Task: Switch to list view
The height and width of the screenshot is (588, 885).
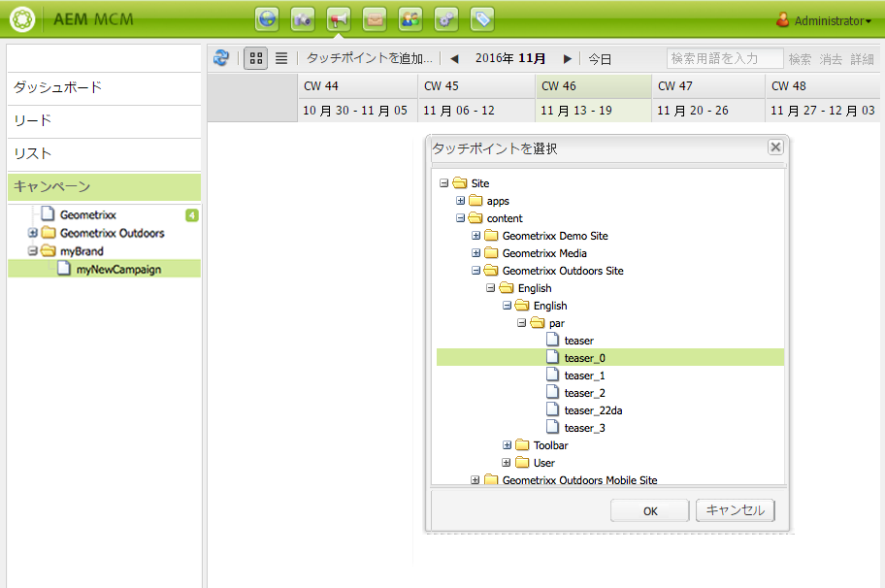Action: [x=281, y=58]
